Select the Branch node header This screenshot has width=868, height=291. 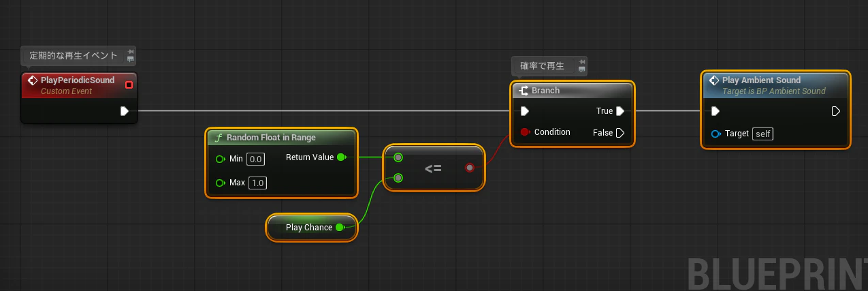tap(572, 91)
